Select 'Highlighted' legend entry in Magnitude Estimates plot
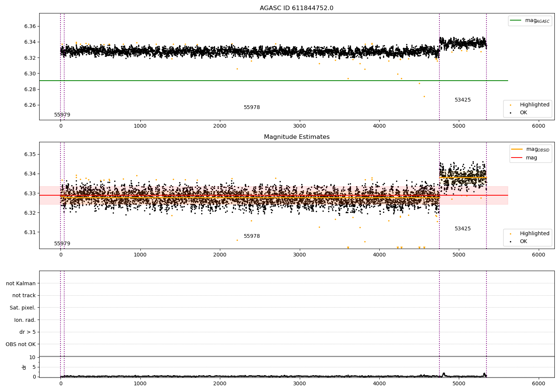Viewport: 560px width, 392px height. pos(534,233)
